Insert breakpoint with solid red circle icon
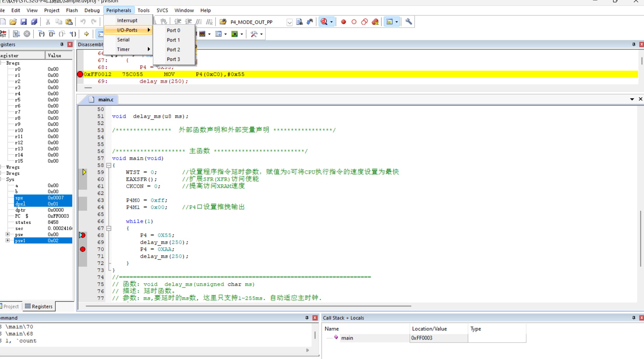 tap(344, 22)
